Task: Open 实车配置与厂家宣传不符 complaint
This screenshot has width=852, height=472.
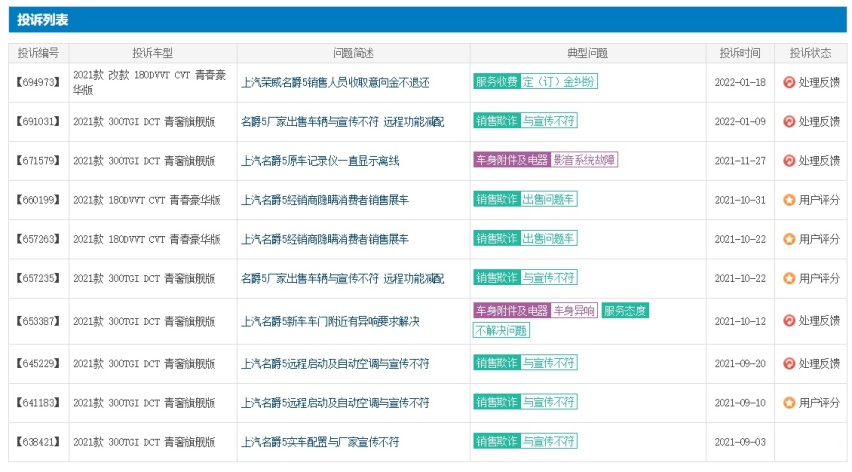Action: (320, 442)
